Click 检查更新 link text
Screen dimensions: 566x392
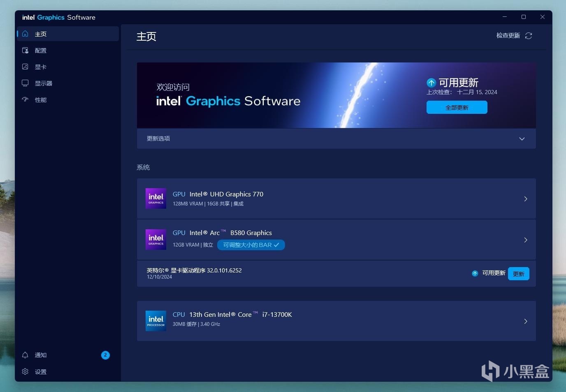click(x=508, y=36)
